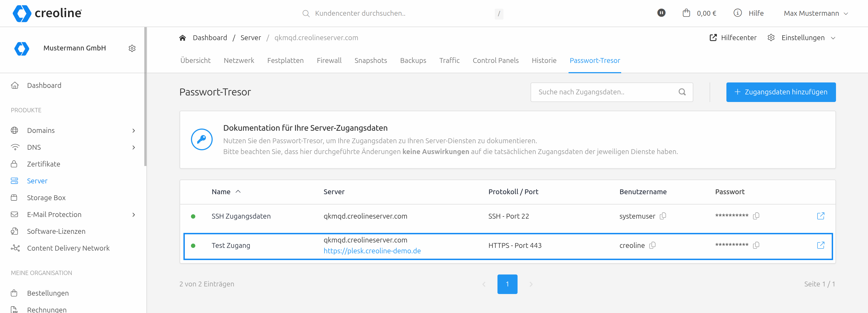Image resolution: width=868 pixels, height=313 pixels.
Task: Switch to the Firewall tab
Action: tap(329, 61)
